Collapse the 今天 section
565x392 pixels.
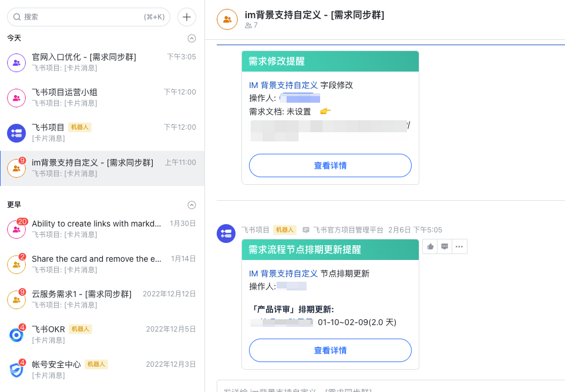coord(191,38)
